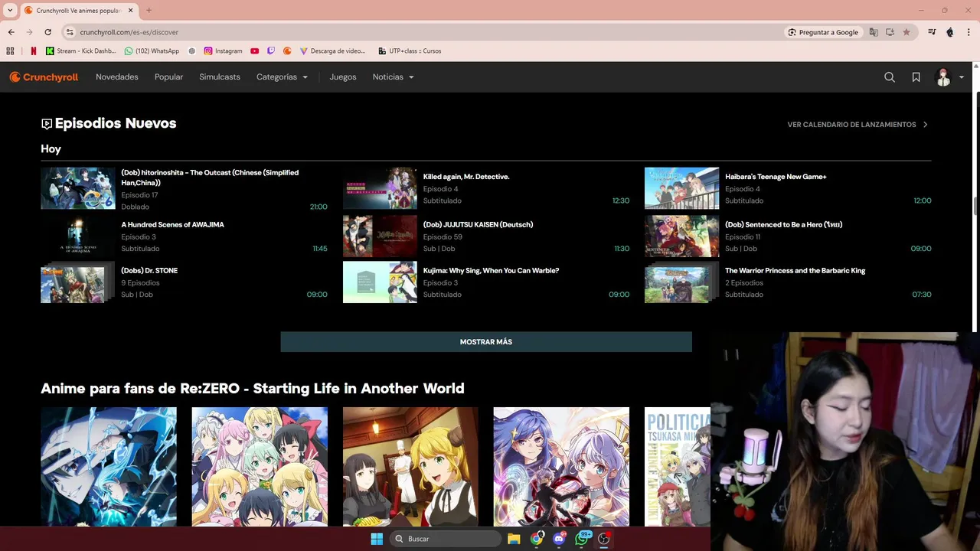Open A Hundred Scenes of AWAJIMA title
This screenshot has height=551, width=980.
(172, 225)
